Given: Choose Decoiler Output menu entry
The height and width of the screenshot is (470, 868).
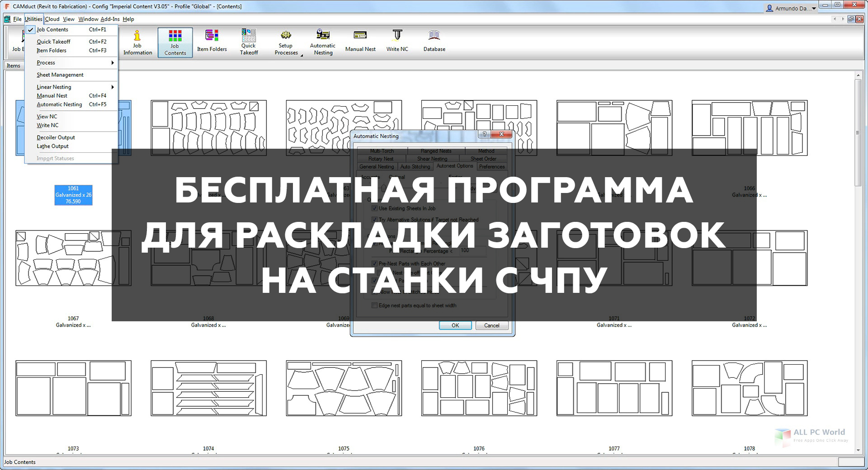Looking at the screenshot, I should 72,137.
